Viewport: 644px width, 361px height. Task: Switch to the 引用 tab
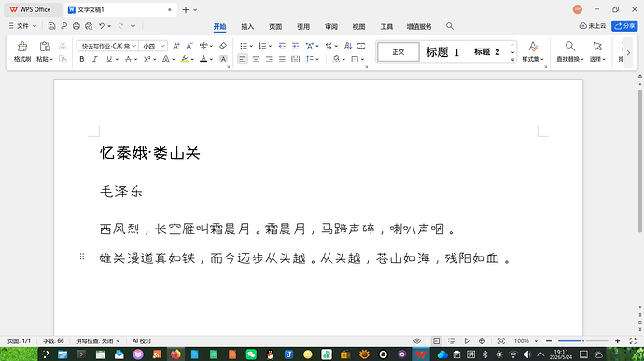pos(303,27)
